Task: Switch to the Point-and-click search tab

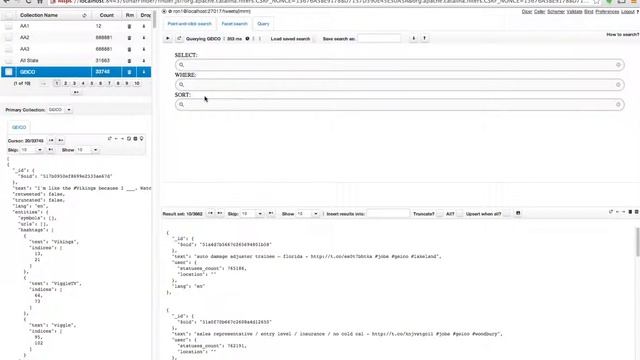Action: tap(189, 24)
